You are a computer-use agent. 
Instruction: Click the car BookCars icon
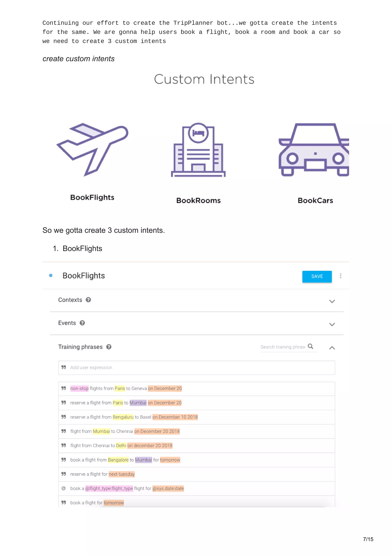tap(314, 150)
